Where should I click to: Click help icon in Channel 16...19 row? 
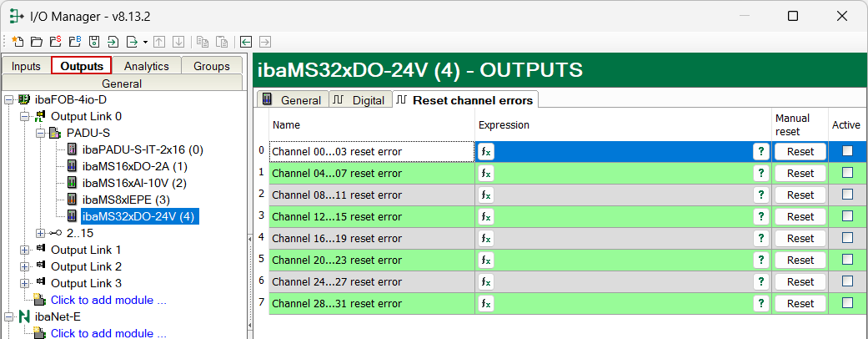[x=762, y=238]
